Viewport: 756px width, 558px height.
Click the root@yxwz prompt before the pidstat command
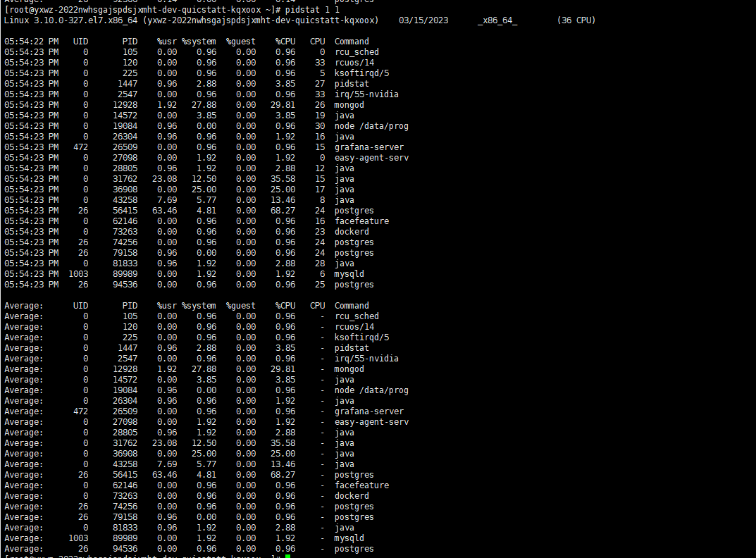pyautogui.click(x=142, y=10)
